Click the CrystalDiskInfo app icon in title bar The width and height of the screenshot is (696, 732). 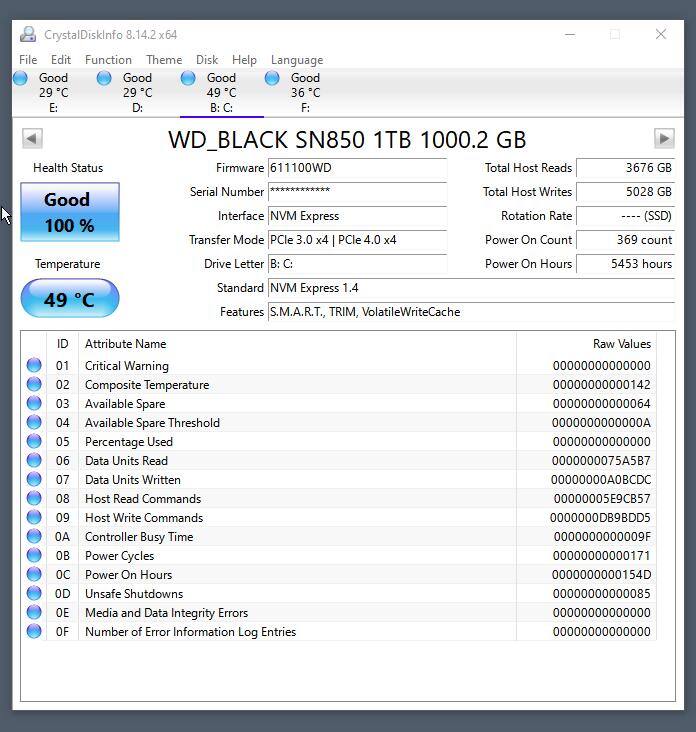[28, 35]
